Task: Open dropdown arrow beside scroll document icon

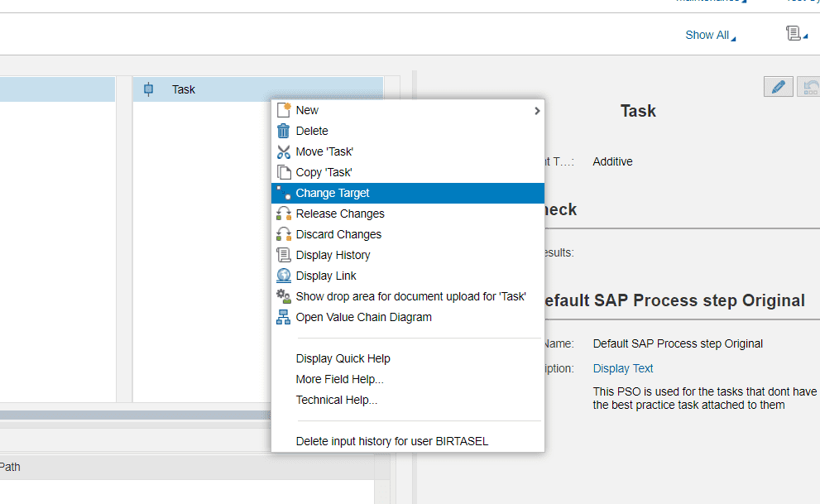Action: 805,36
